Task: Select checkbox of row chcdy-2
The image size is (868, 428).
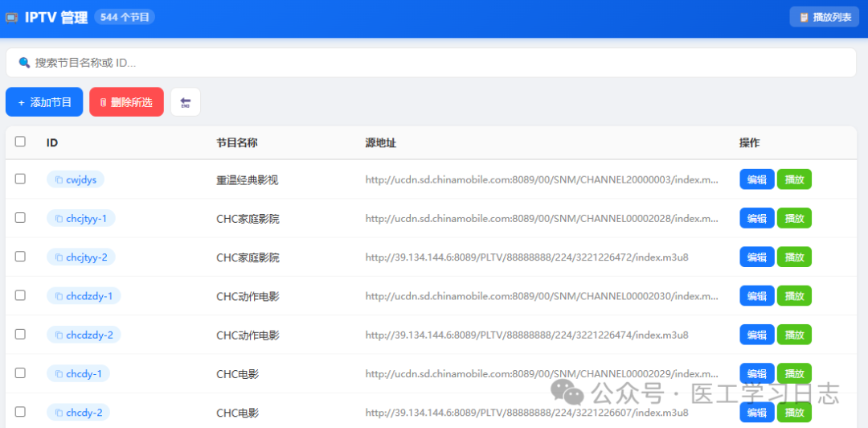Action: 20,411
